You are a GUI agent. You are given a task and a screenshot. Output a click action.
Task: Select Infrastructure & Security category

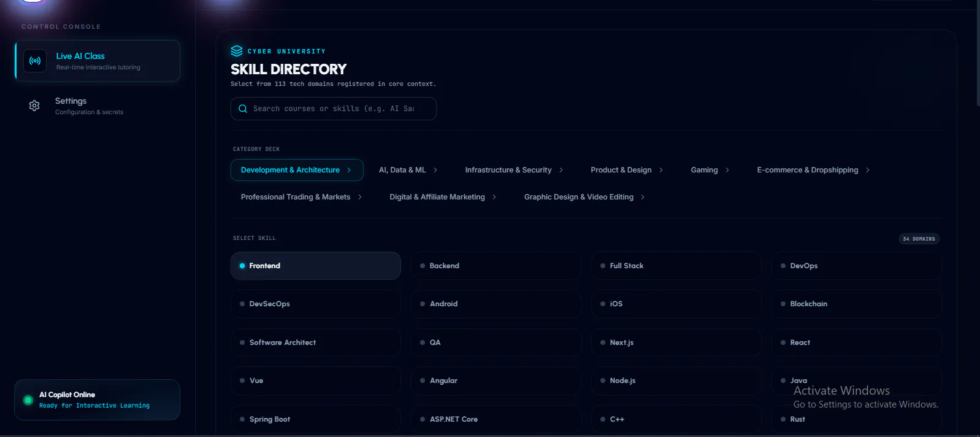[514, 170]
